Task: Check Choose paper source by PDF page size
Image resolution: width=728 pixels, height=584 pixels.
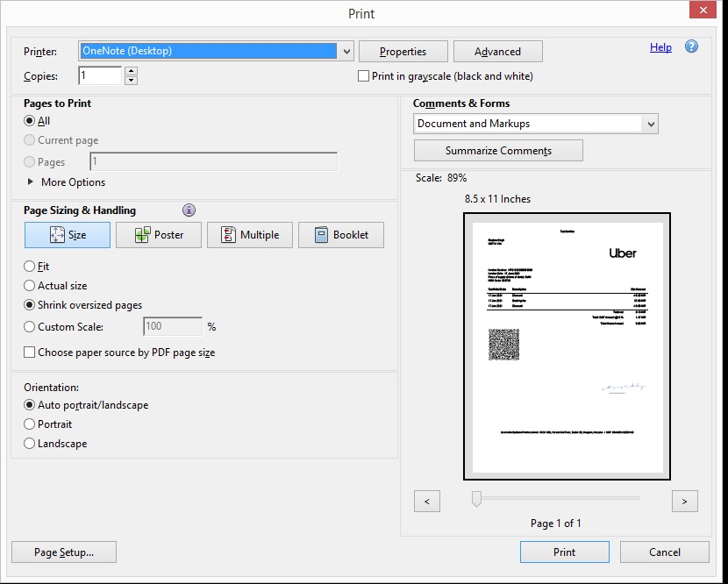Action: [x=29, y=353]
